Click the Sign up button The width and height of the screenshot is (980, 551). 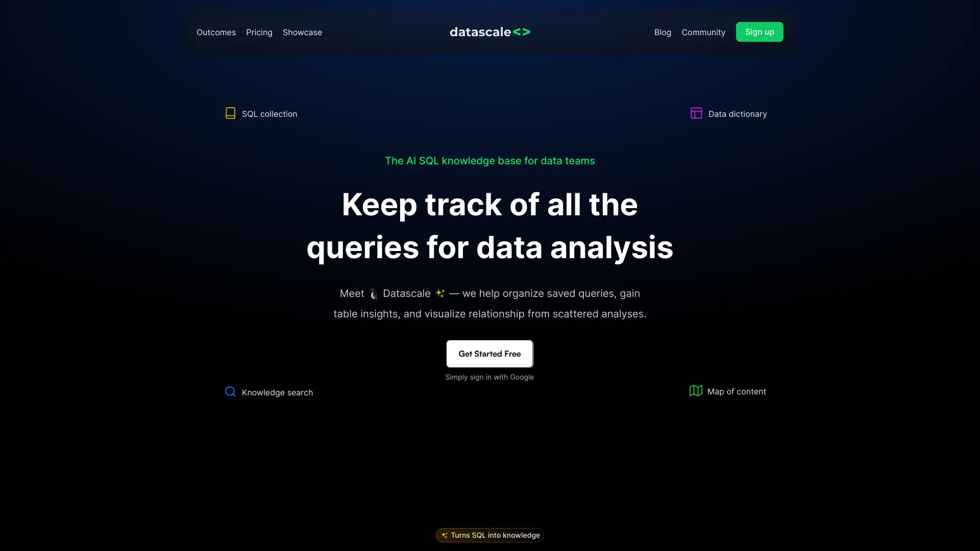(759, 32)
